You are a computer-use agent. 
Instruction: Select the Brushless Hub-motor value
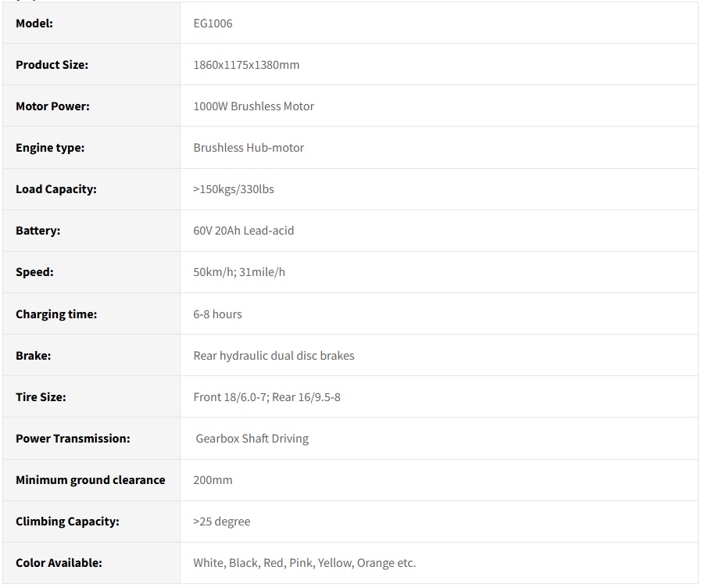(249, 148)
